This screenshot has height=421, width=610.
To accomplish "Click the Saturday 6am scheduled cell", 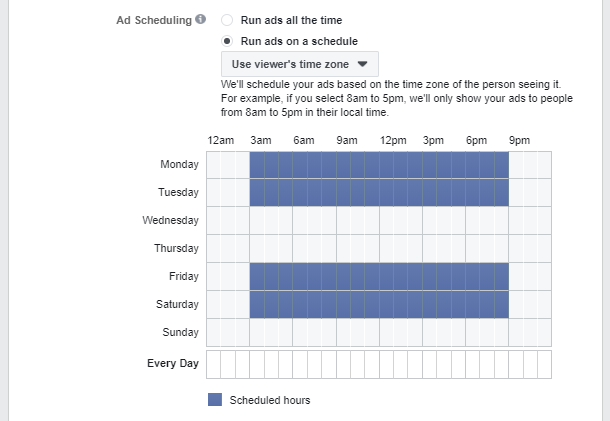I will click(x=300, y=305).
